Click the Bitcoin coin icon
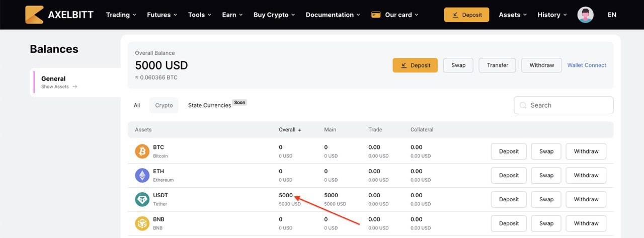Viewport: 644px width, 238px height. pyautogui.click(x=142, y=151)
